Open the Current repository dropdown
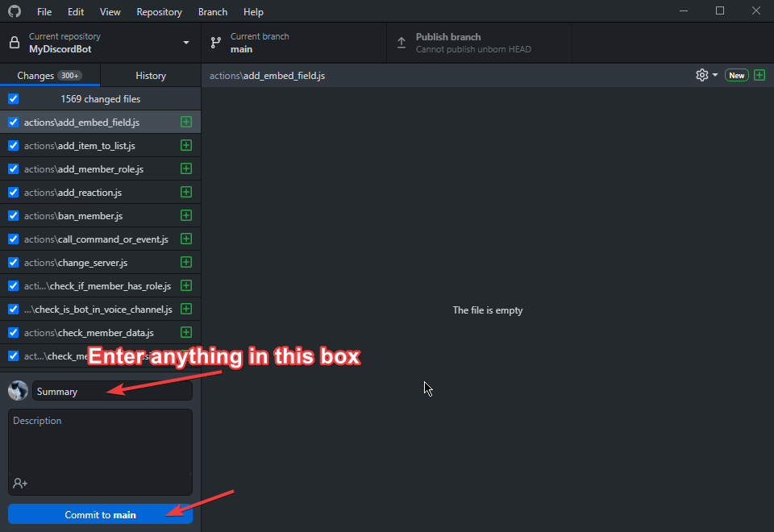This screenshot has width=774, height=532. coord(100,43)
